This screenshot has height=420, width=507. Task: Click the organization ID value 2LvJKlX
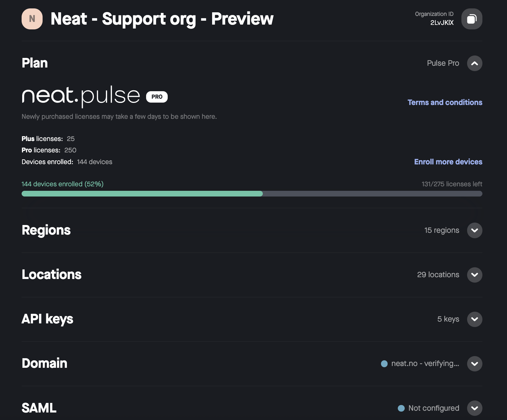click(442, 22)
